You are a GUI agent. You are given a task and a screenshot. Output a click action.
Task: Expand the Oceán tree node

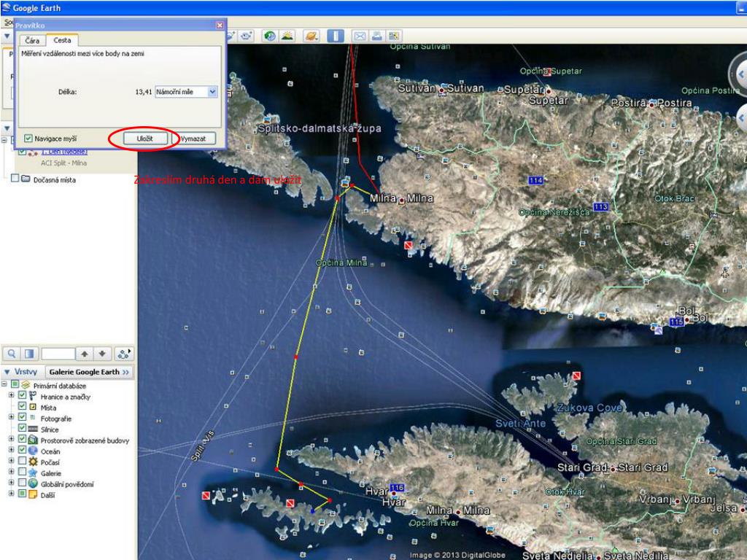coord(12,450)
